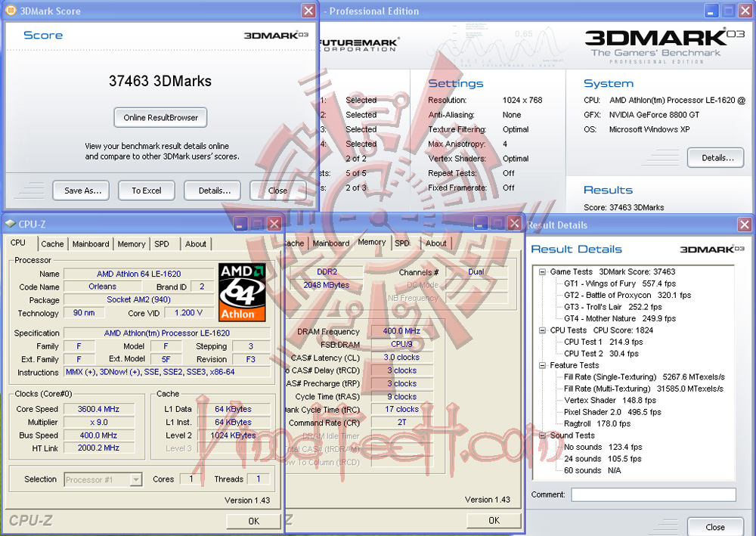Select GT1 - Wings of Fury result
The height and width of the screenshot is (536, 756).
click(x=620, y=283)
